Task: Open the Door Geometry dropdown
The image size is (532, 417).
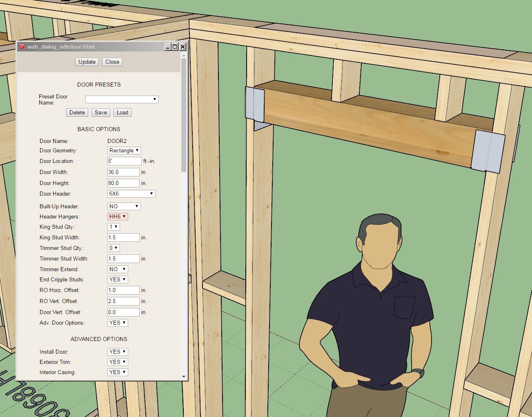Action: click(x=124, y=151)
